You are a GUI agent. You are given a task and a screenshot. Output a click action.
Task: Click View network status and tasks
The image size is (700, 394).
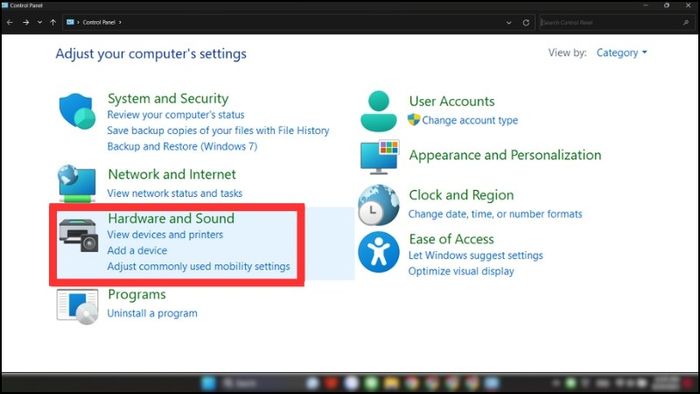(175, 193)
